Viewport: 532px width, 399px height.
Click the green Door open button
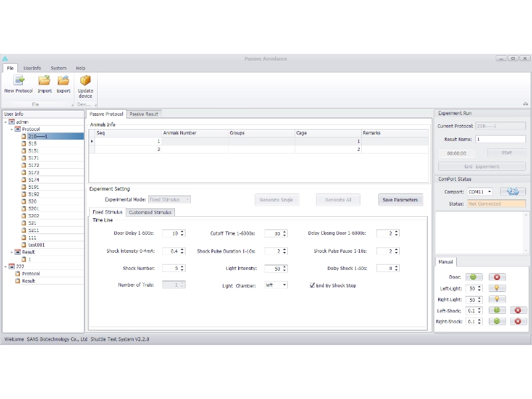[x=473, y=277]
